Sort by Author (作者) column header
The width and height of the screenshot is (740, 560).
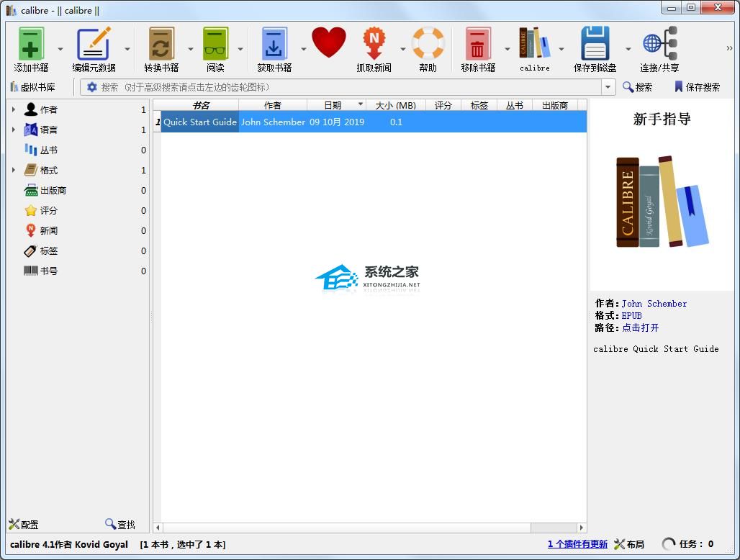[273, 105]
